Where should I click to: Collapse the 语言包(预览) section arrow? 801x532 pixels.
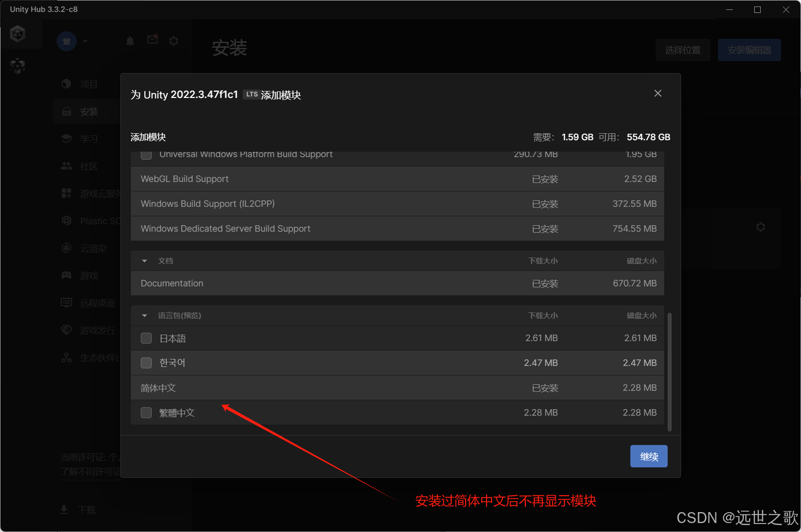click(x=145, y=316)
